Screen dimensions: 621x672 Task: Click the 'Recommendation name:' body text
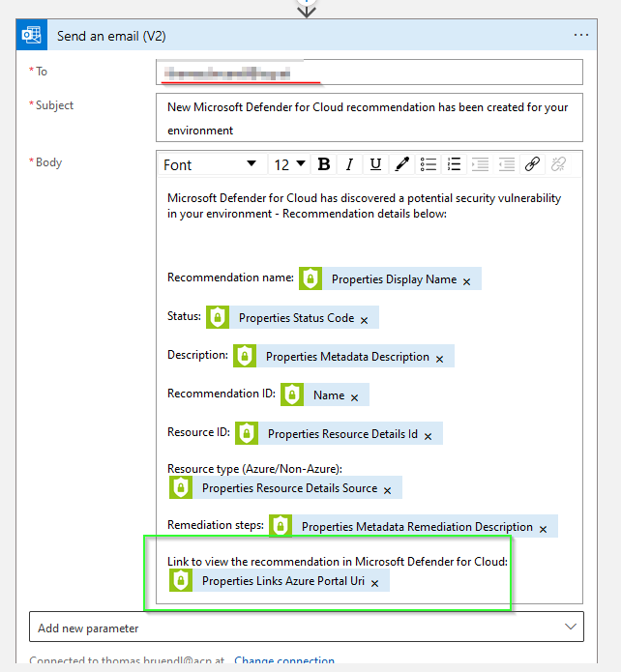point(230,278)
